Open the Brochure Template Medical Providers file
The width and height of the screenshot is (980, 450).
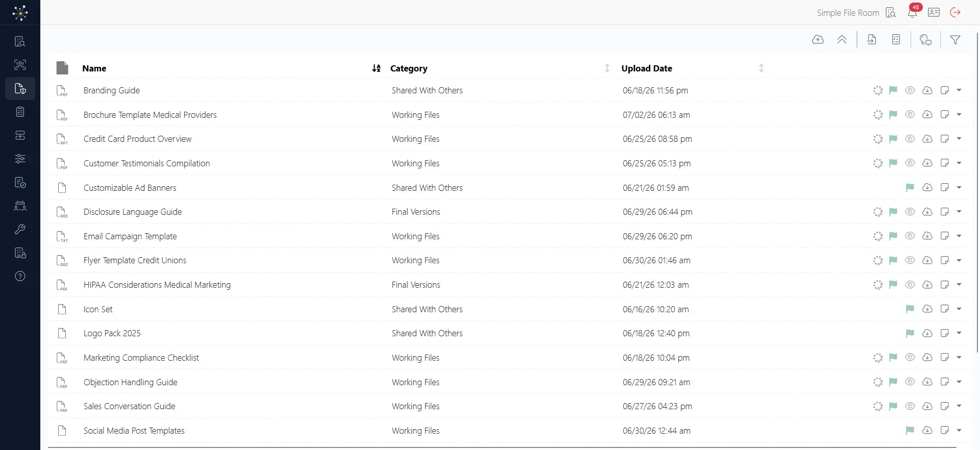(150, 115)
